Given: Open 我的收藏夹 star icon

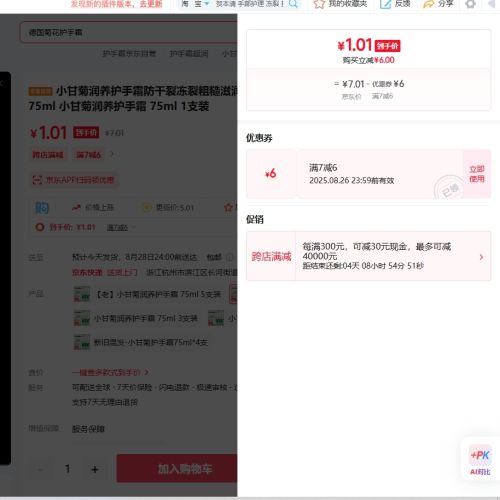Looking at the screenshot, I should point(319,4).
